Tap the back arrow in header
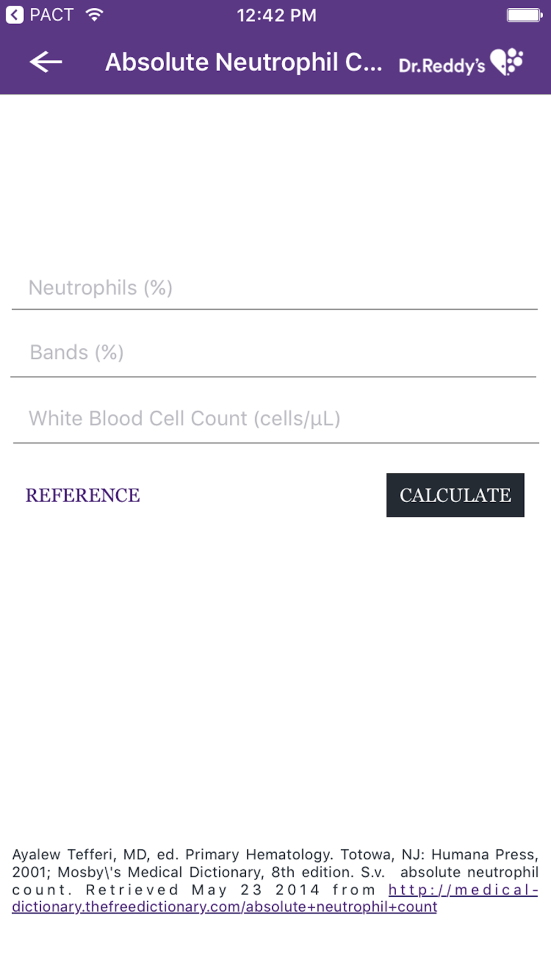The width and height of the screenshot is (551, 980). [x=46, y=62]
